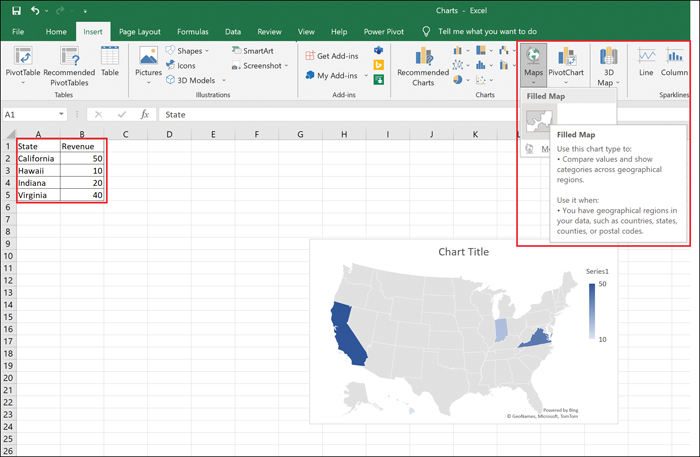This screenshot has height=457, width=700.
Task: Save the workbook from Quick Access
Action: tap(17, 10)
